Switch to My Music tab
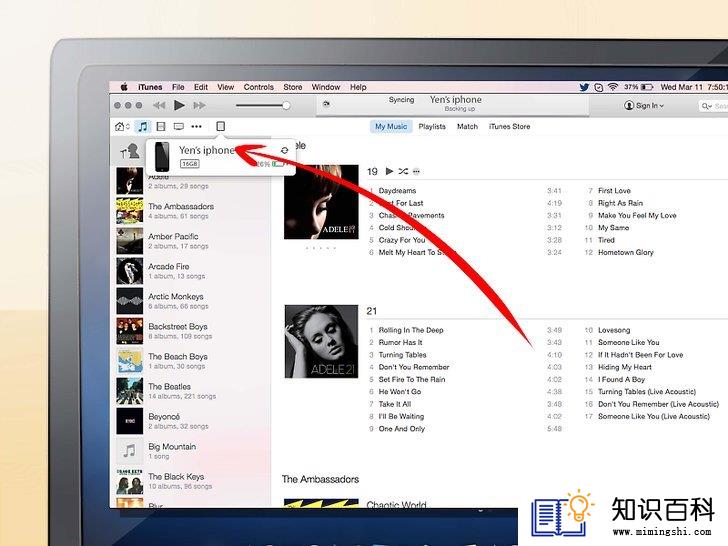 tap(391, 126)
